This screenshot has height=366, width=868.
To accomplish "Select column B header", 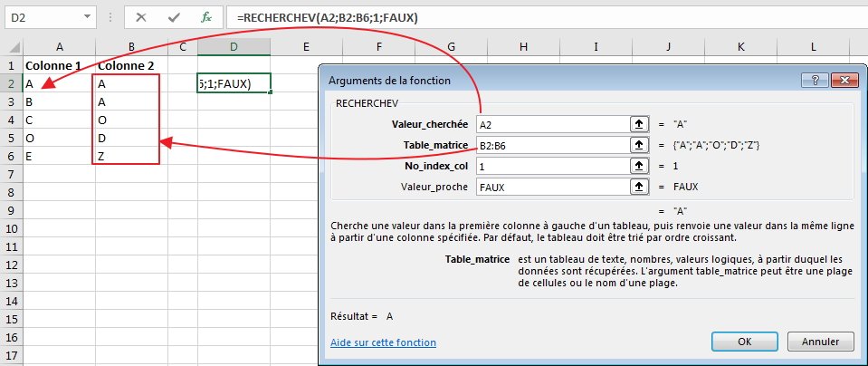I will [131, 46].
